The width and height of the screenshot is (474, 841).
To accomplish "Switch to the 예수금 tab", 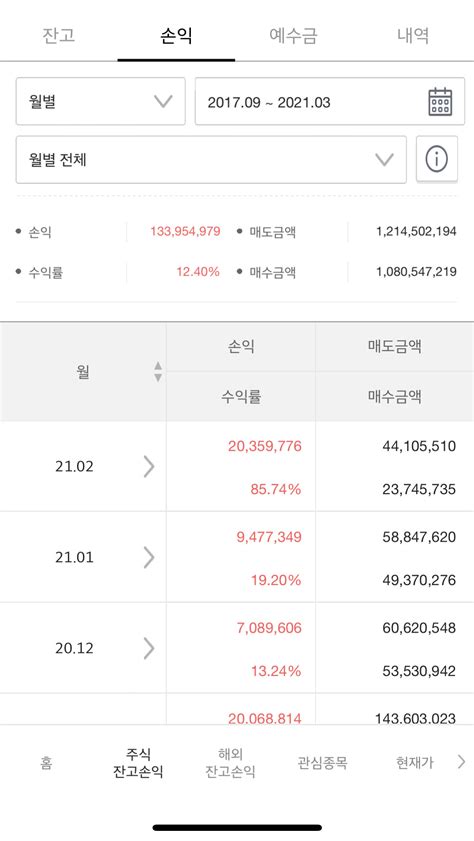I will coord(293,35).
